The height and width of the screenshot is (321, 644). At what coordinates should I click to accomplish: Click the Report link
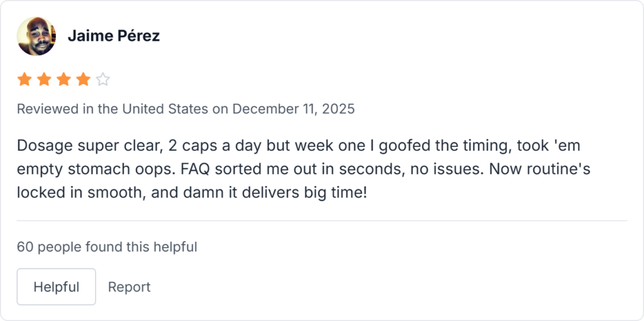129,287
